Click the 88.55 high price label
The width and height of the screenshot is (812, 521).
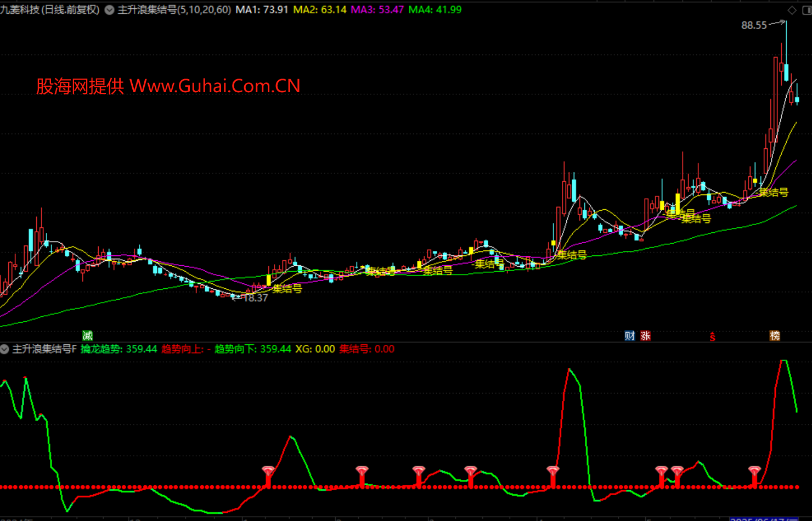[754, 25]
